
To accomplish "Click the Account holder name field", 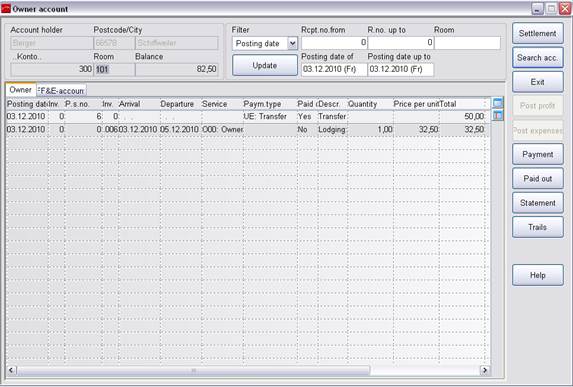I will [x=52, y=43].
